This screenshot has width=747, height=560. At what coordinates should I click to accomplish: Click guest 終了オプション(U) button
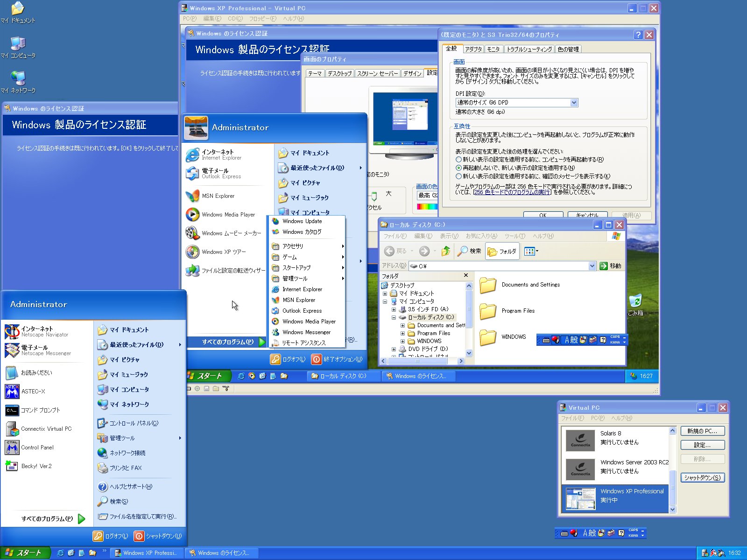click(x=337, y=359)
